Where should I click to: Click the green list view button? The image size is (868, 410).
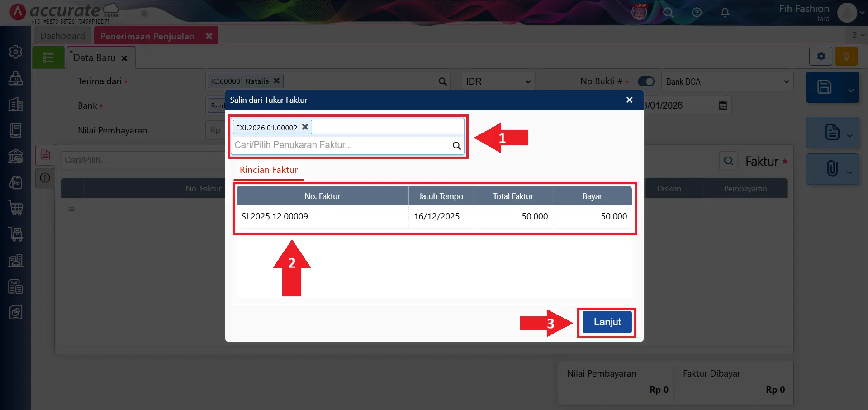coord(48,58)
